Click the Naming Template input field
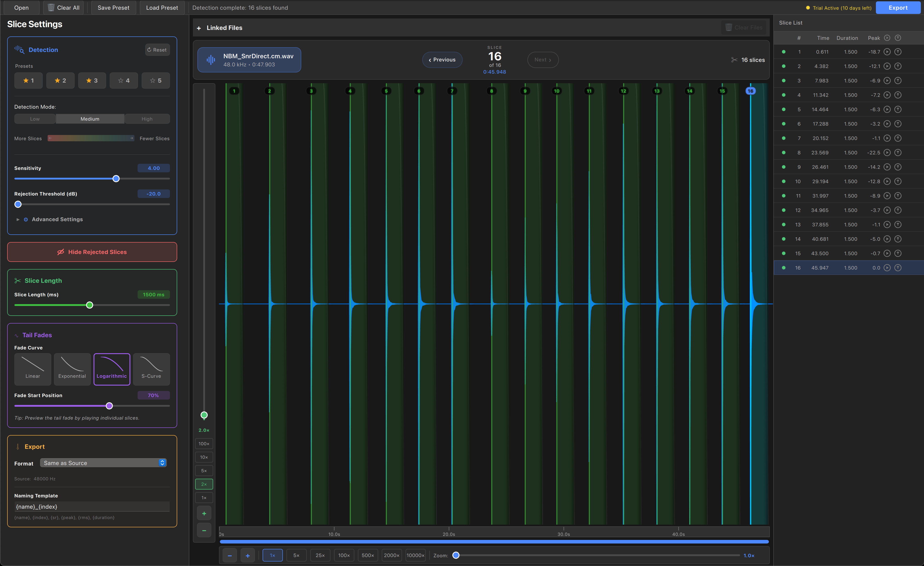 point(92,506)
